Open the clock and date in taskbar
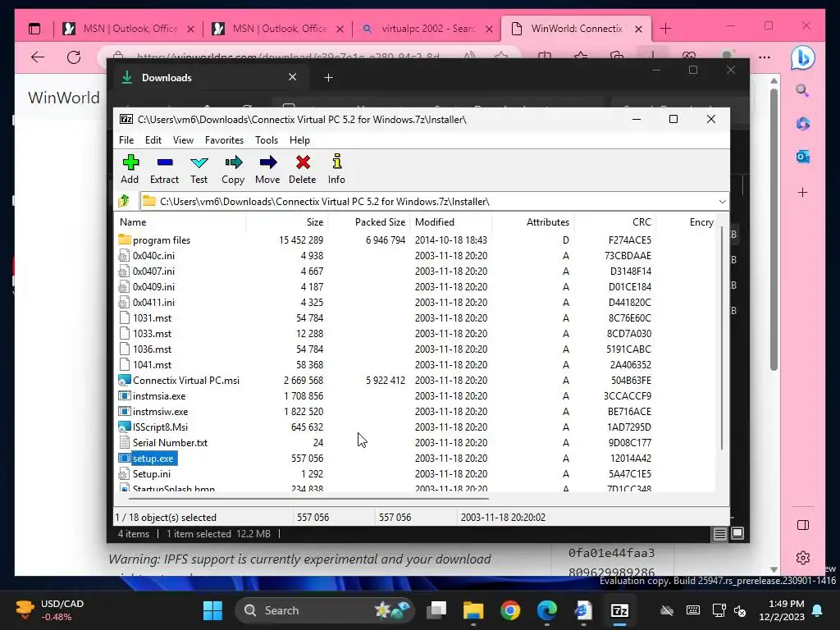 tap(782, 610)
